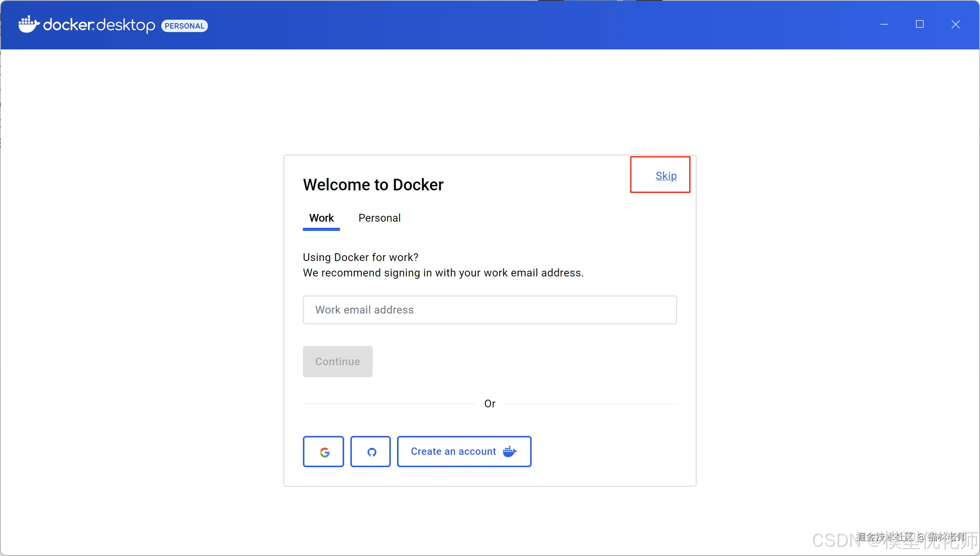The image size is (980, 556).
Task: Skip the Docker sign-in step
Action: [x=666, y=176]
